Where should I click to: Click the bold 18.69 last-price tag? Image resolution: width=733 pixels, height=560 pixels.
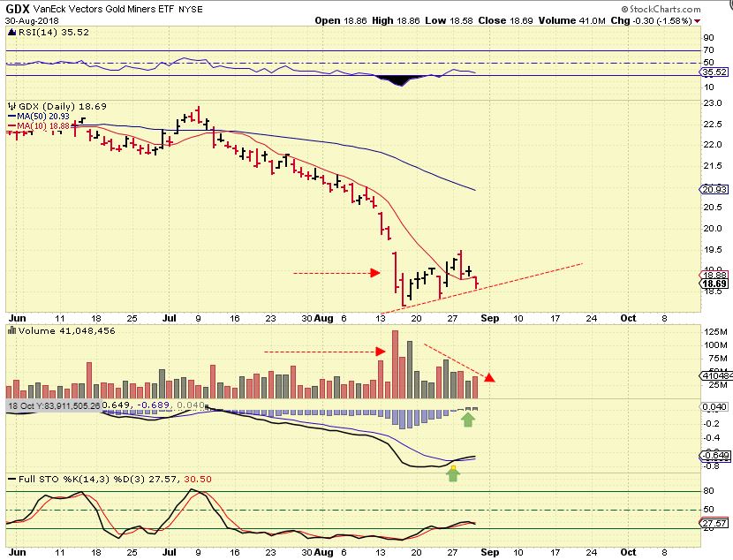714,284
